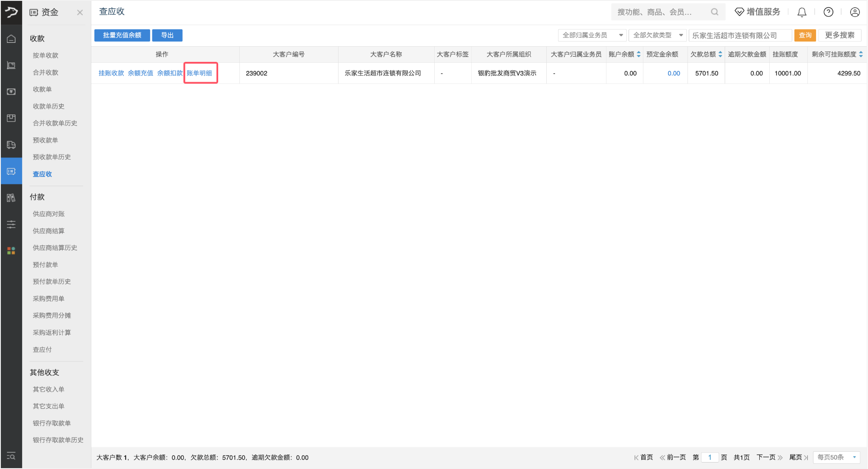Open the user account avatar icon
Screen dimensions: 868x469
(x=855, y=12)
